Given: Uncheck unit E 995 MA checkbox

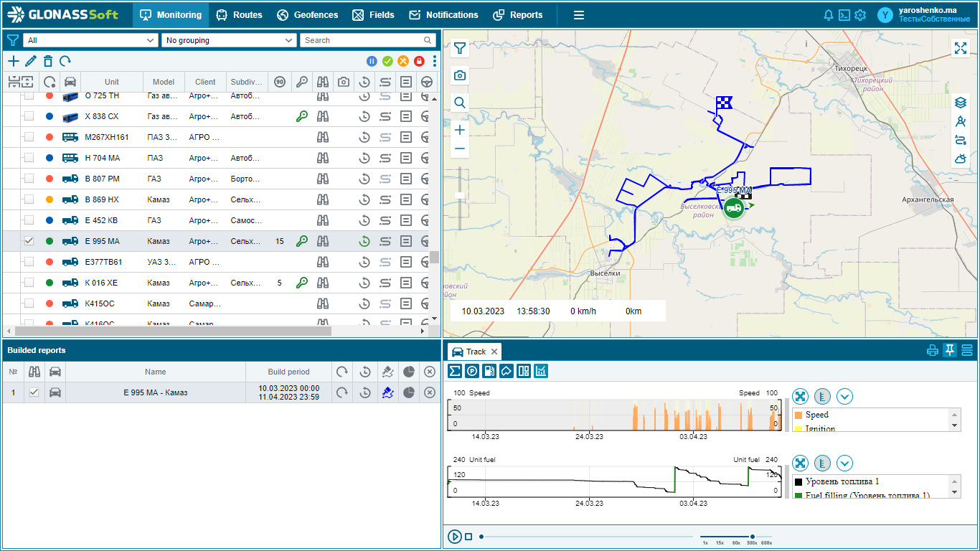Looking at the screenshot, I should coord(29,241).
